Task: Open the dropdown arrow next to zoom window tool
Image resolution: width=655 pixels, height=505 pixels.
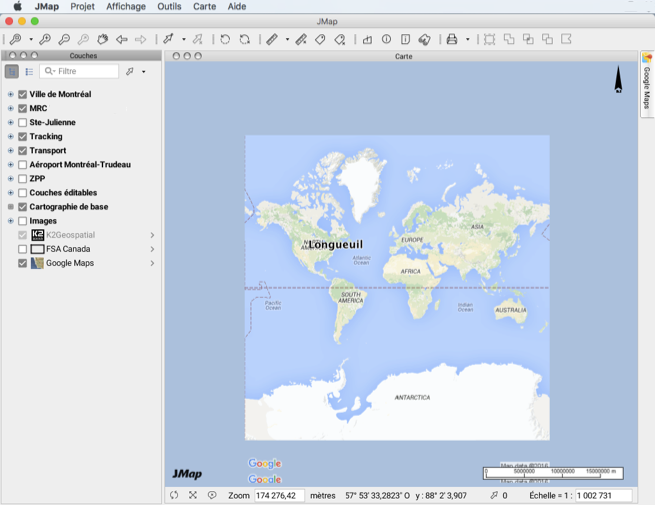Action: (31, 40)
